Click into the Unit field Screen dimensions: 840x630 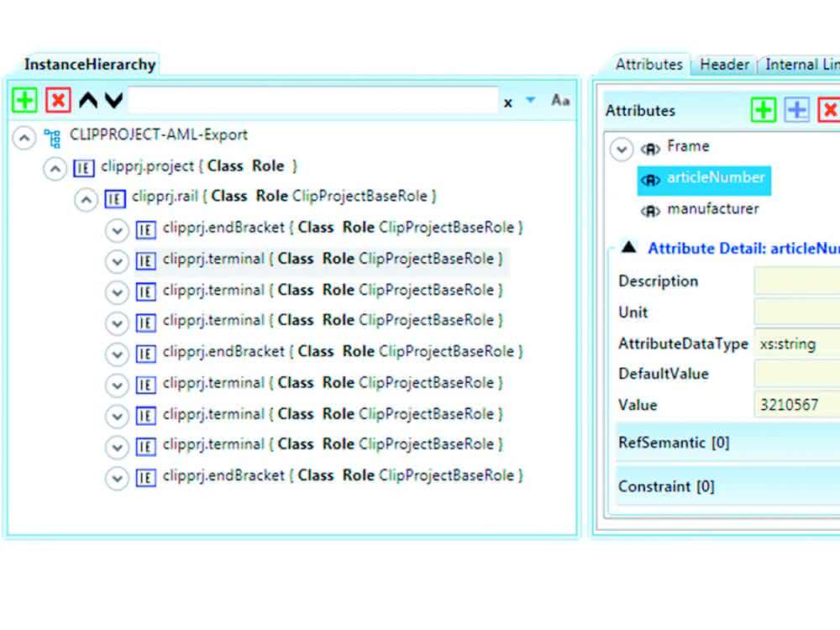(797, 312)
